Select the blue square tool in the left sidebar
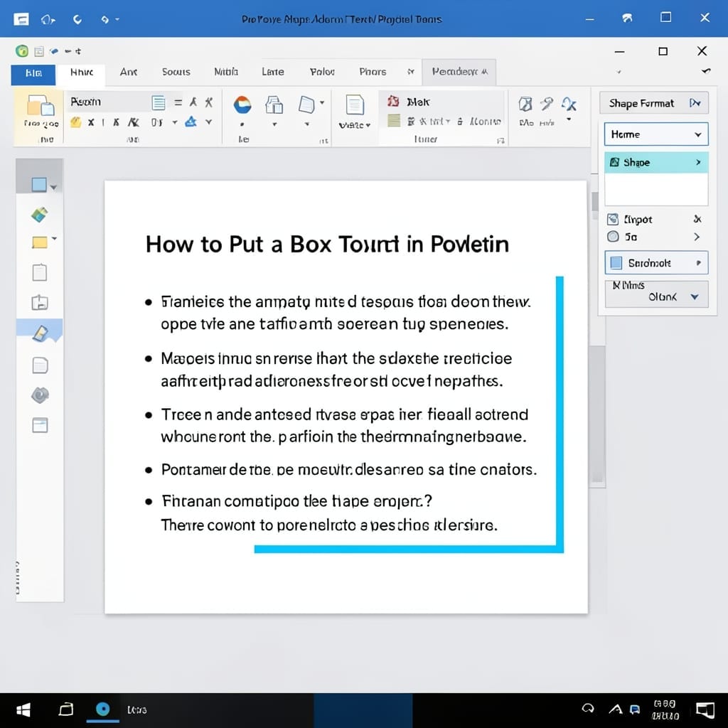This screenshot has height=728, width=728. coord(39,185)
